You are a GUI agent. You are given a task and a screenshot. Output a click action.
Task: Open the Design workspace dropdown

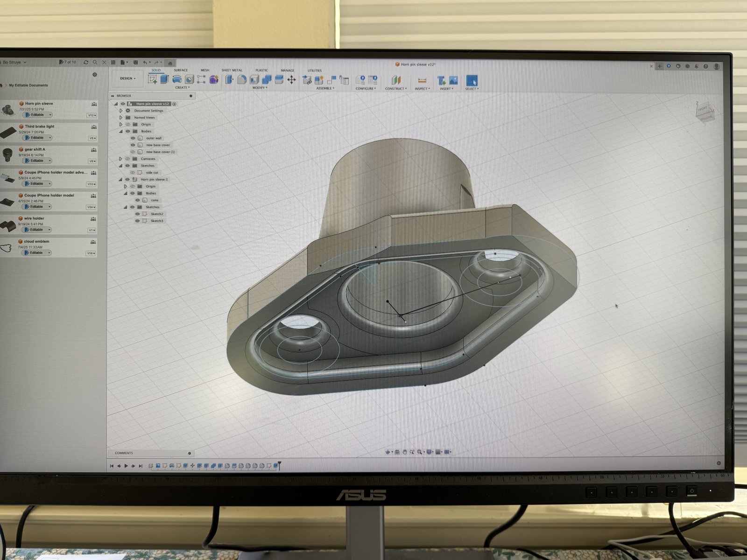tap(127, 78)
